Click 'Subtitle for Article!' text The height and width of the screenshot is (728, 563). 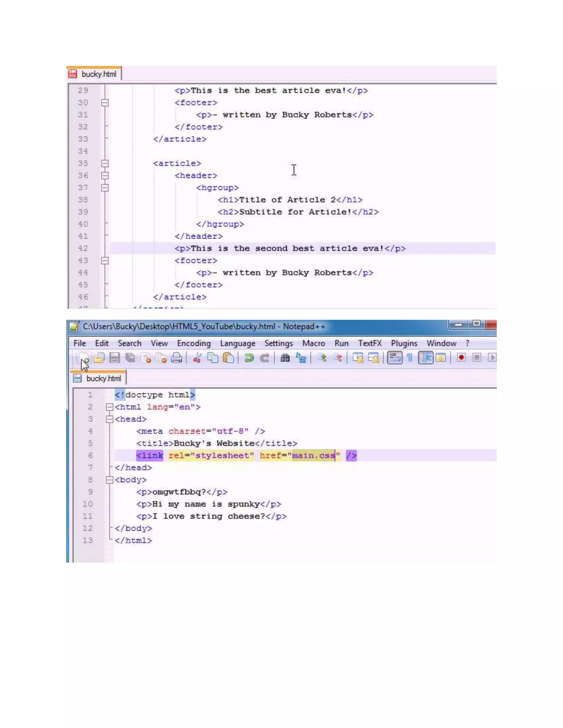pyautogui.click(x=295, y=212)
